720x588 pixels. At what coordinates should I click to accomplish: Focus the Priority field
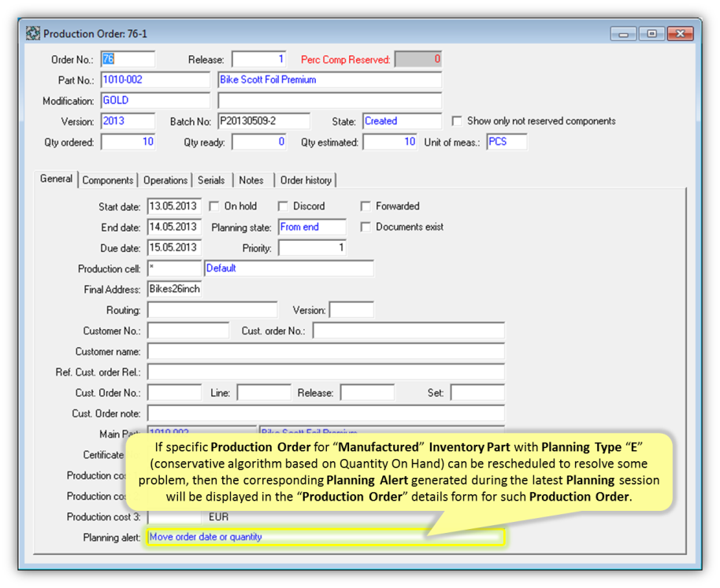(x=312, y=248)
